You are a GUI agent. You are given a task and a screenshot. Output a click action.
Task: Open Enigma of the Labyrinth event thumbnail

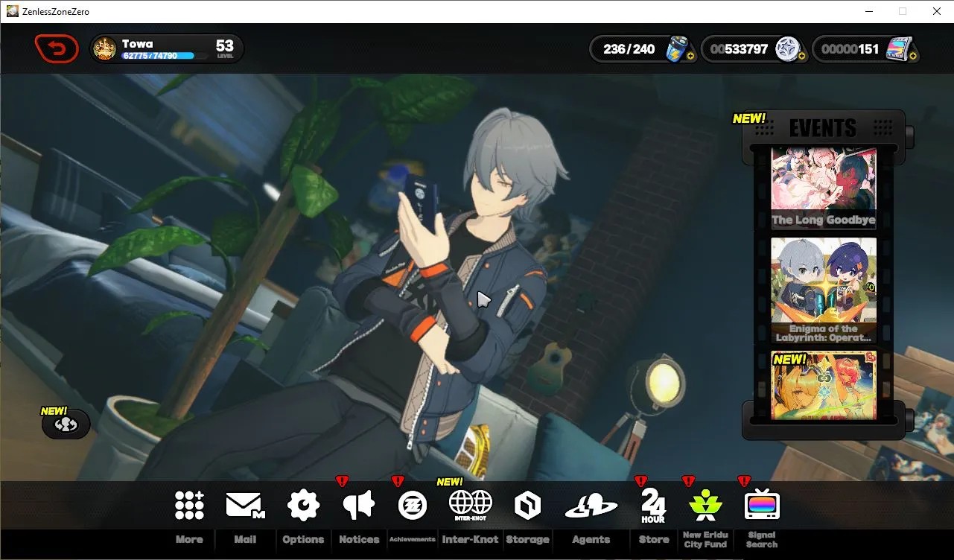(x=823, y=291)
